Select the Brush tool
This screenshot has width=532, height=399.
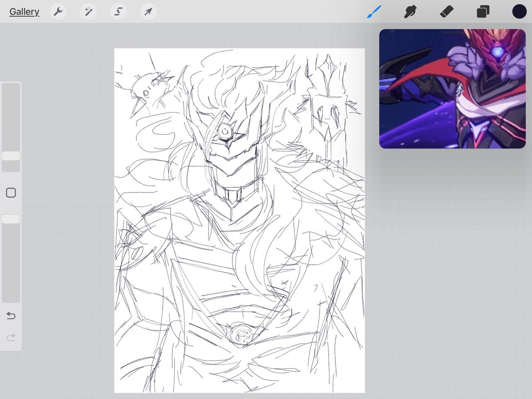click(375, 12)
